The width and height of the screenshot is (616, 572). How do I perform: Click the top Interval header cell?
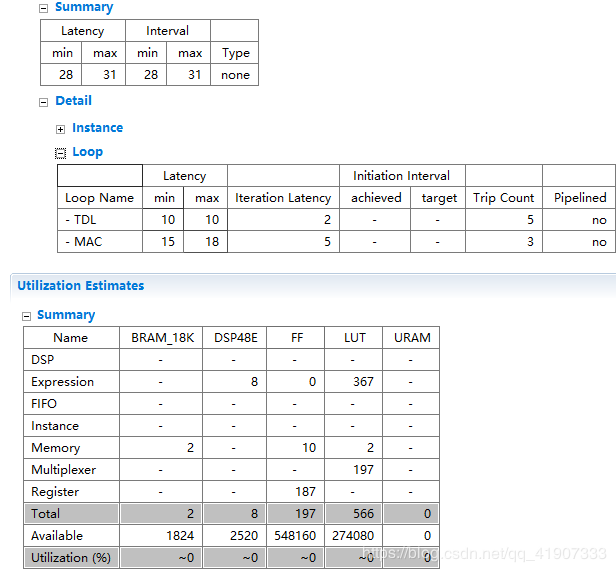coord(168,31)
